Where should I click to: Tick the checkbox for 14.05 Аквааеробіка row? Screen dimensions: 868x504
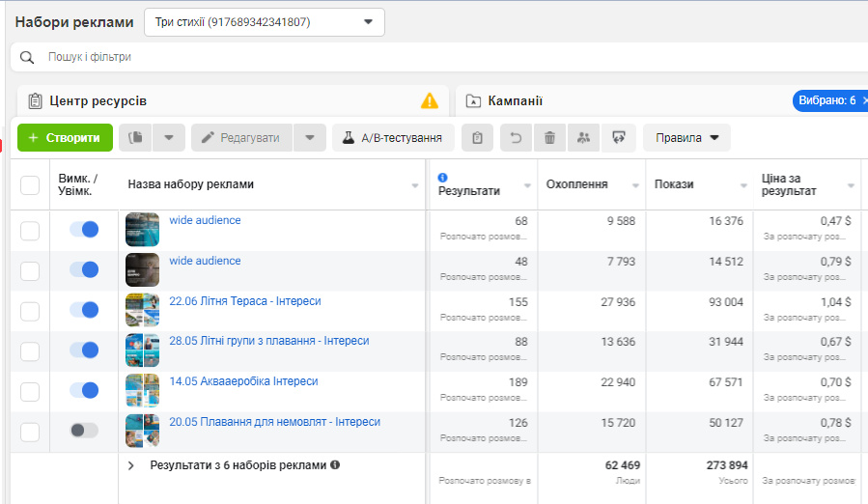[x=30, y=391]
